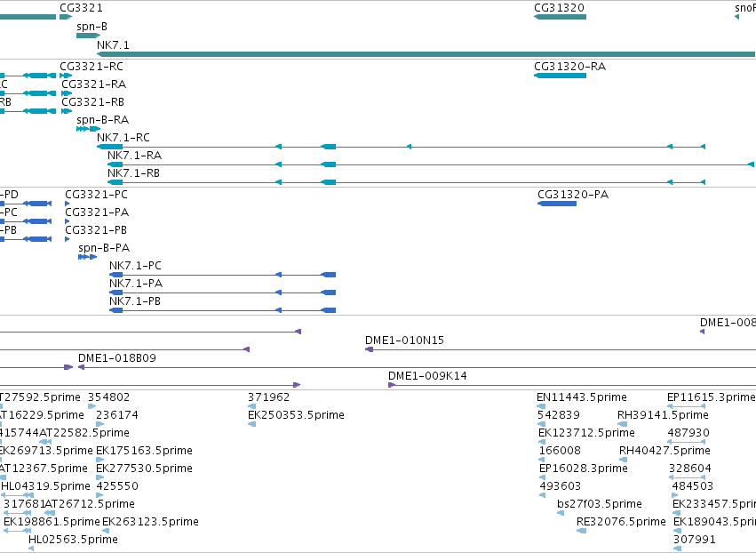Select the NK7.1-RC transcript label
Image resolution: width=756 pixels, height=553 pixels.
123,138
